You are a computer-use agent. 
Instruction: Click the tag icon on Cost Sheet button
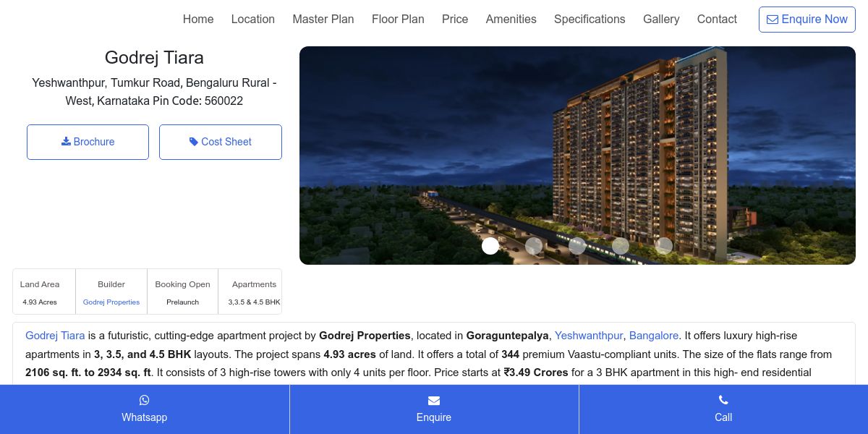tap(194, 142)
